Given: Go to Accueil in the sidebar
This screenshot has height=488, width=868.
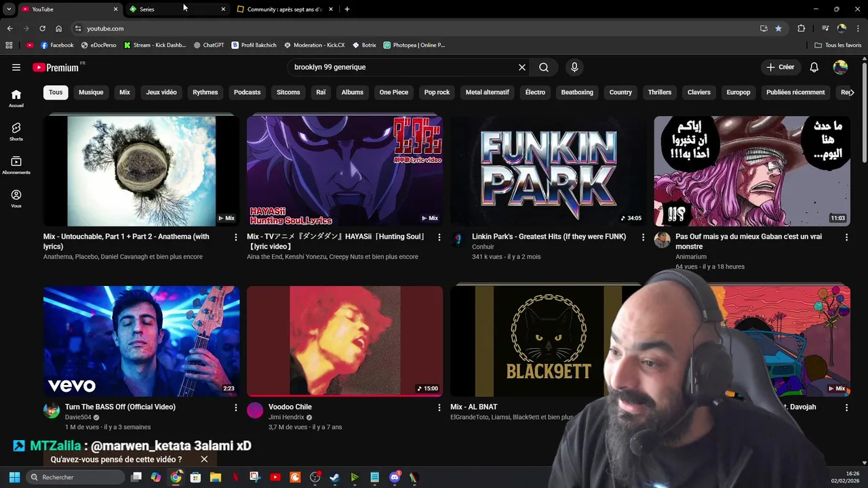Looking at the screenshot, I should pyautogui.click(x=16, y=98).
